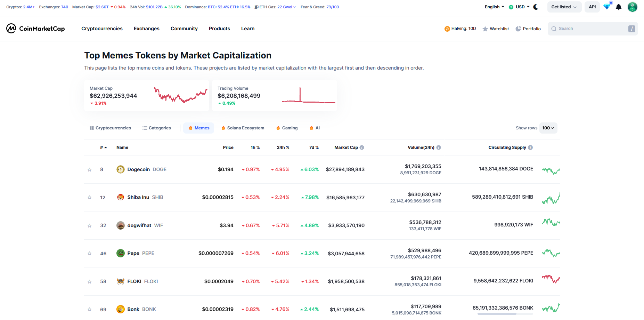Open the user profile avatar
This screenshot has width=644, height=320.
(x=632, y=7)
